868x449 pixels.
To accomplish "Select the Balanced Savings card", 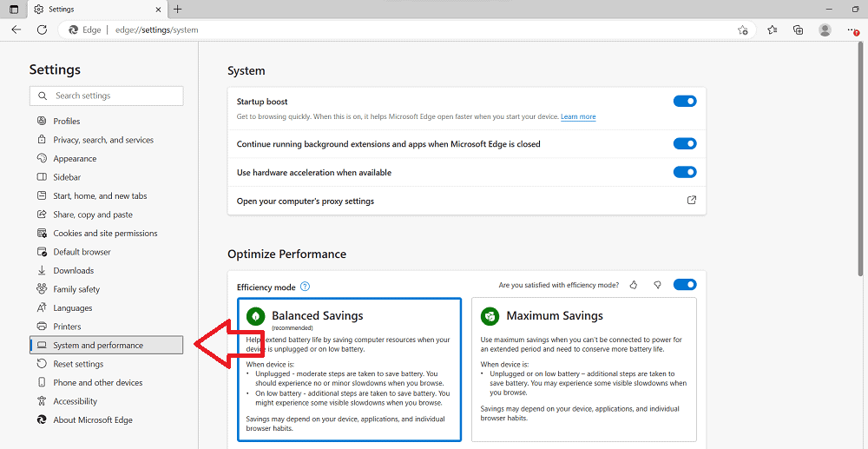I will 349,369.
